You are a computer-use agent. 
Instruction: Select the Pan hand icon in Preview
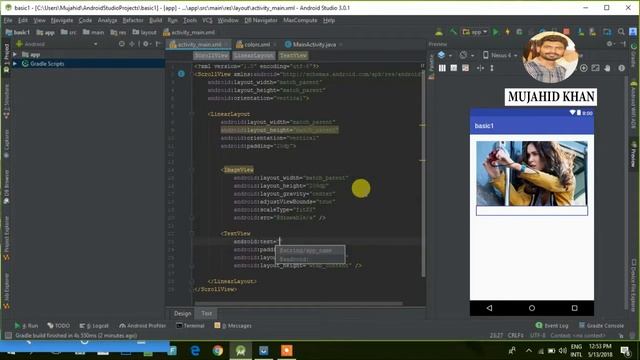coord(607,68)
